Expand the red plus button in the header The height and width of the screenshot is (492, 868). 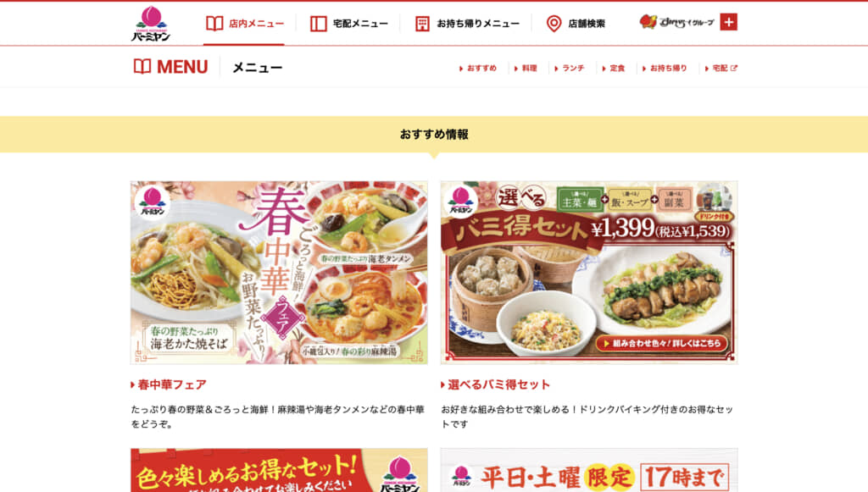click(728, 22)
